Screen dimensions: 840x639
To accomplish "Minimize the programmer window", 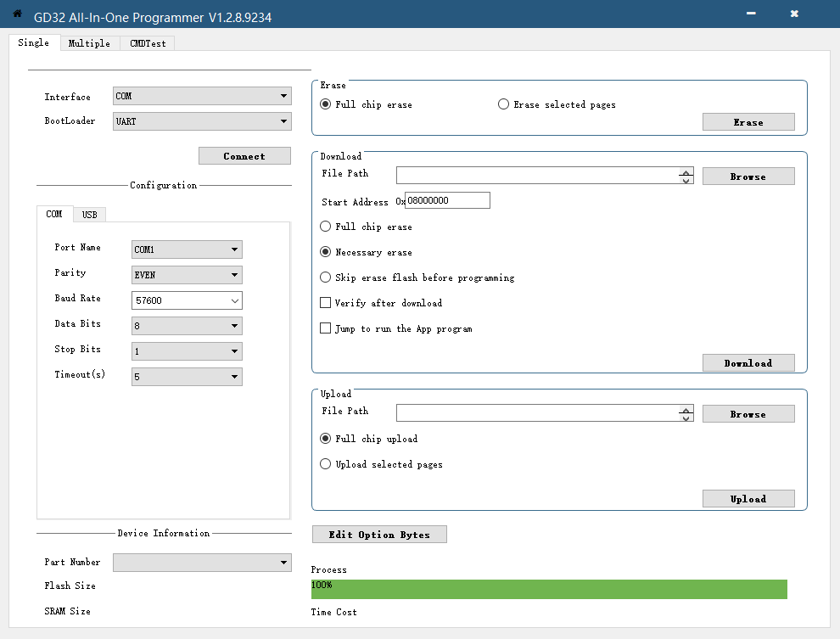I will (751, 14).
